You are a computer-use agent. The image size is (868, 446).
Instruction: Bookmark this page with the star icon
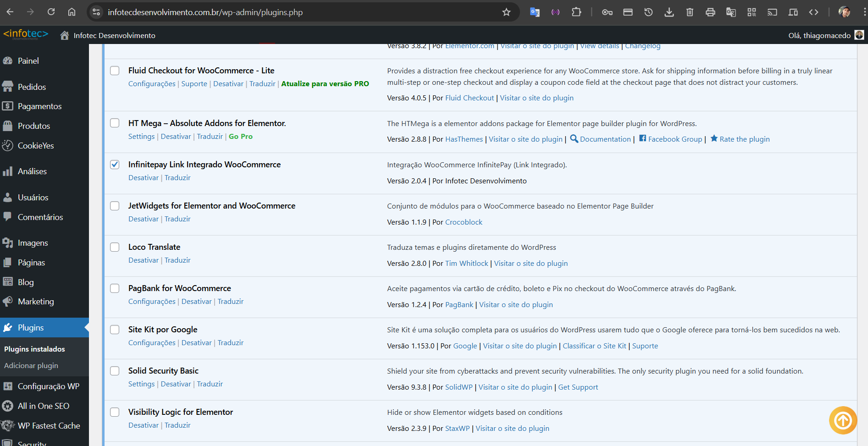(x=506, y=12)
